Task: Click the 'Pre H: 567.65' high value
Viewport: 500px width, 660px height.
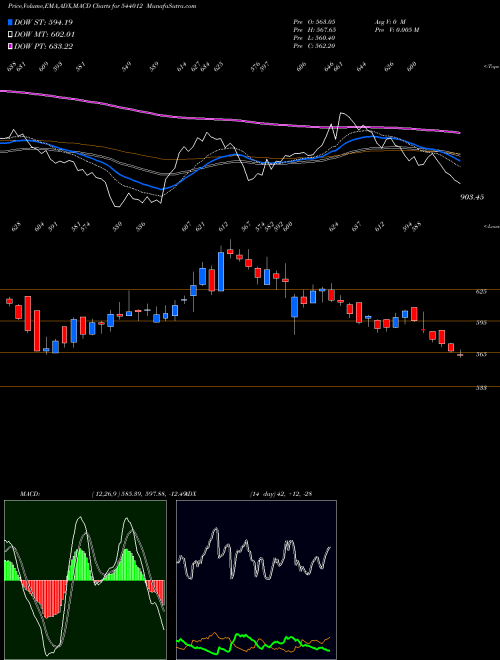Action: tap(314, 29)
